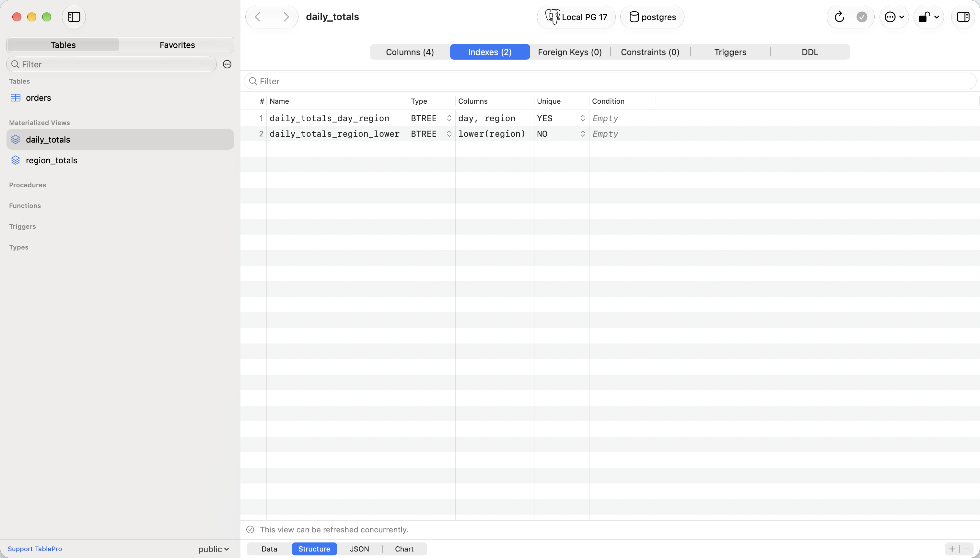The width and height of the screenshot is (980, 558).
Task: Click the orders table icon
Action: coord(15,98)
